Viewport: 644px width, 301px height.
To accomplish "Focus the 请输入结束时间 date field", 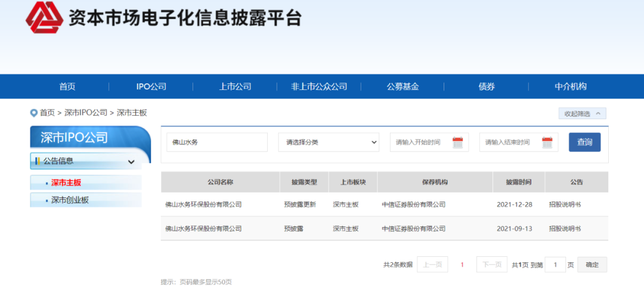I will pyautogui.click(x=519, y=142).
